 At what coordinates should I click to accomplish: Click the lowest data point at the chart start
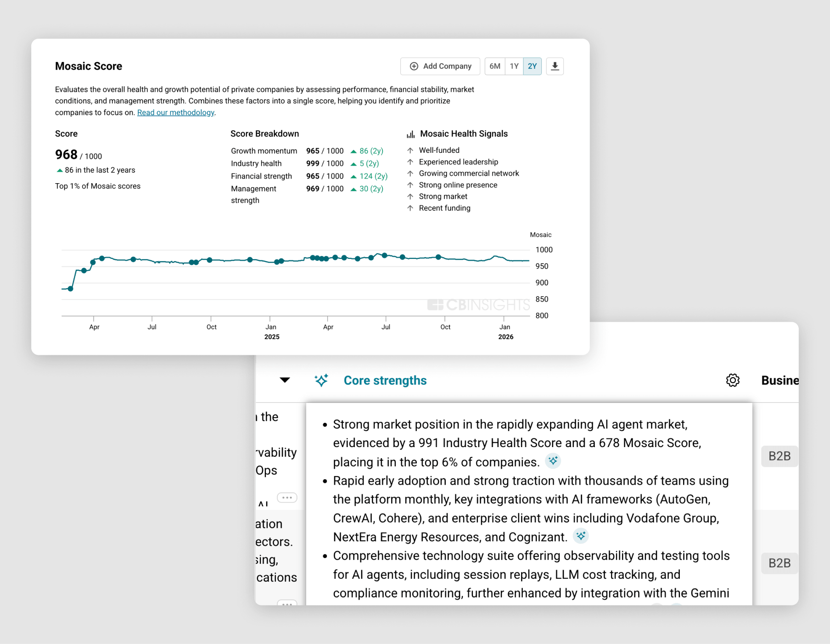(x=70, y=289)
